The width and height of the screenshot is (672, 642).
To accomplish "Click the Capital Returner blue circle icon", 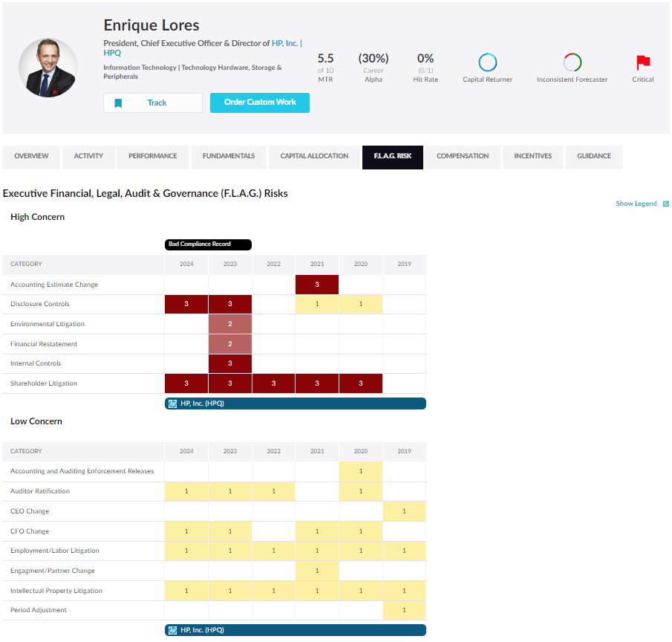I will point(487,62).
